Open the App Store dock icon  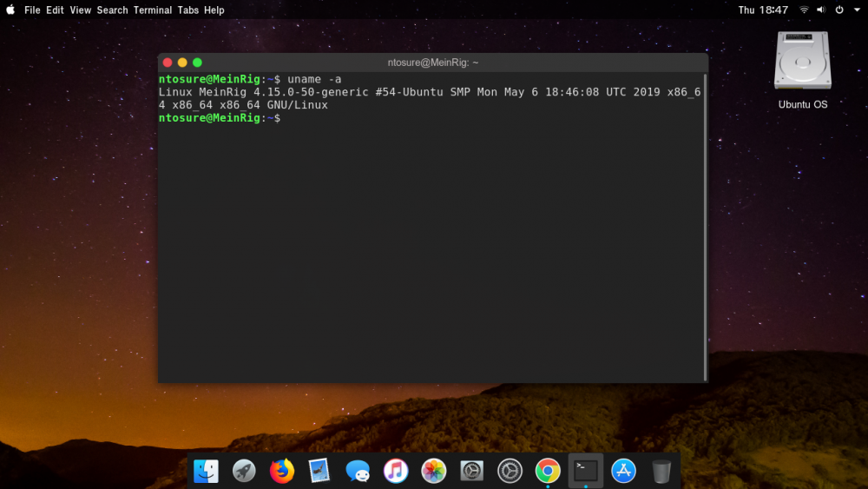[x=623, y=472]
